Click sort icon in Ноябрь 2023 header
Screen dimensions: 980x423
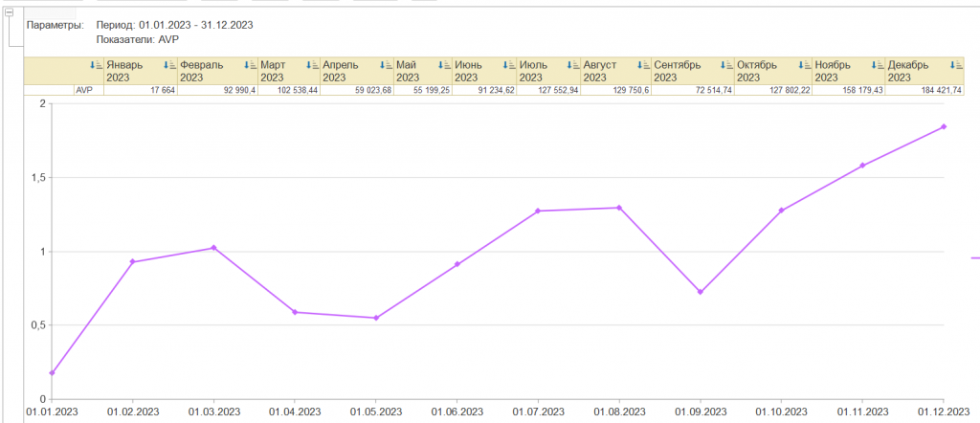point(877,65)
